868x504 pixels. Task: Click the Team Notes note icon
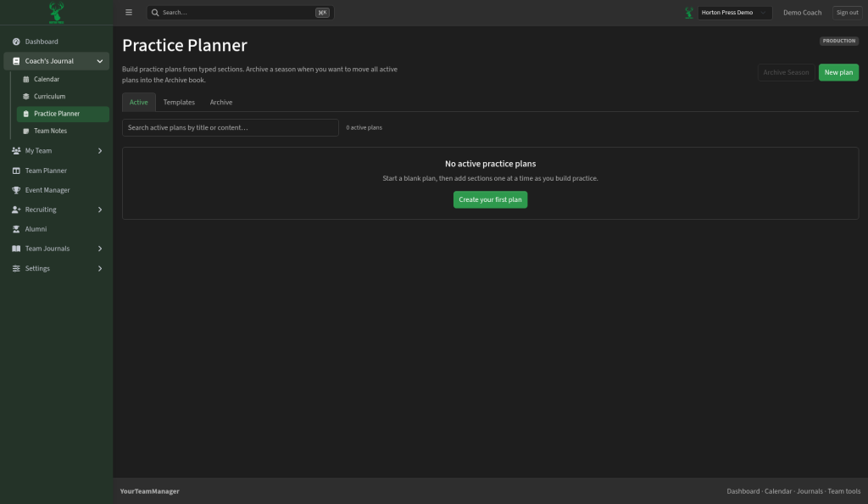[x=26, y=131]
